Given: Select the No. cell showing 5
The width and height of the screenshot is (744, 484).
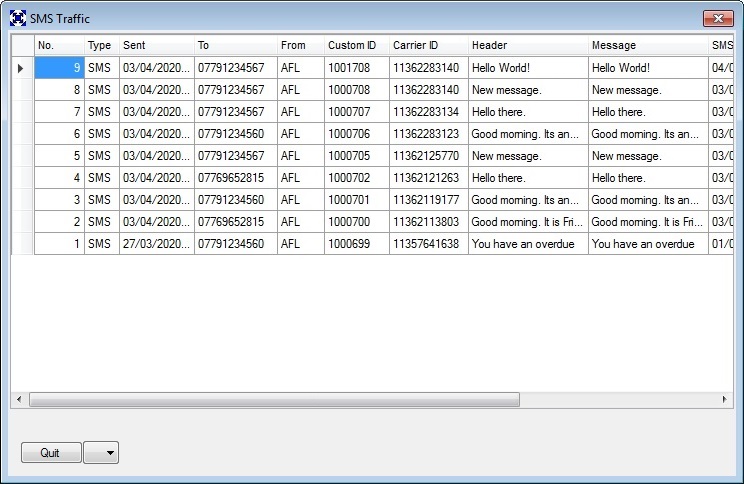Looking at the screenshot, I should pyautogui.click(x=59, y=156).
